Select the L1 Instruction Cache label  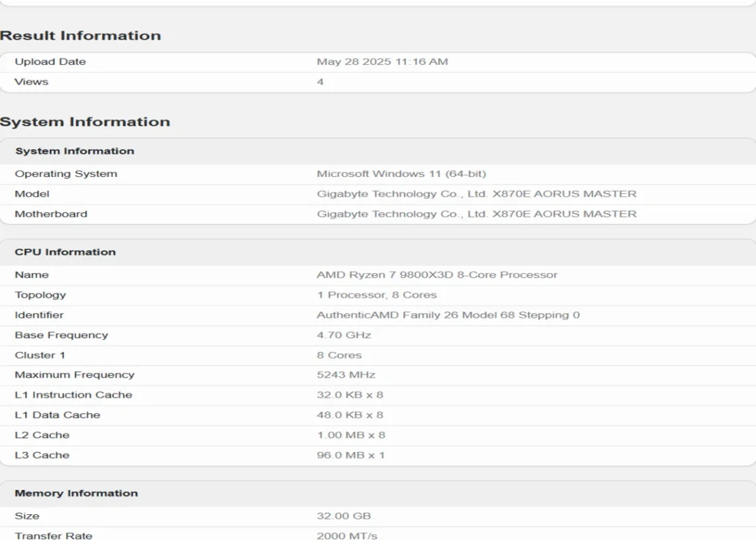(74, 395)
